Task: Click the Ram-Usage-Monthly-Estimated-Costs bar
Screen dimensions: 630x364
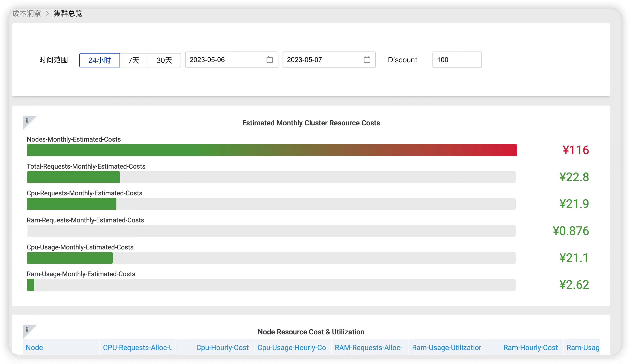Action: (271, 285)
